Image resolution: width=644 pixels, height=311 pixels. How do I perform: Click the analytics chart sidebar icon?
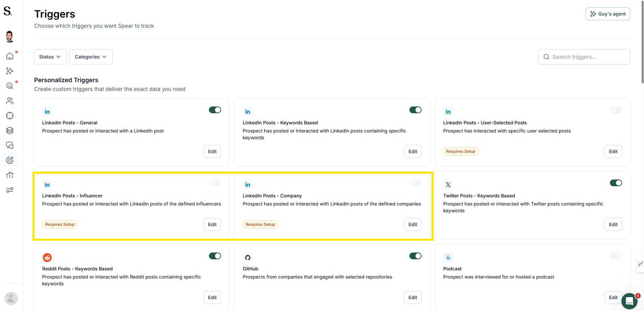click(x=10, y=175)
